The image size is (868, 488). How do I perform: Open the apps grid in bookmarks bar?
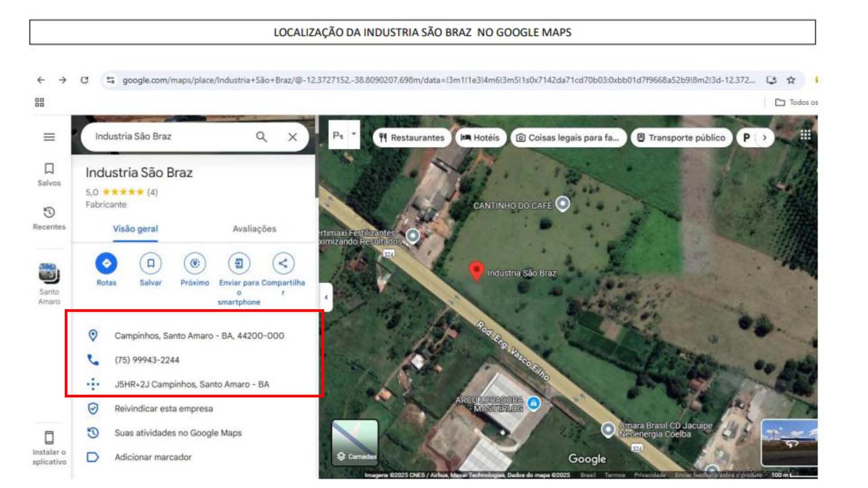point(39,102)
